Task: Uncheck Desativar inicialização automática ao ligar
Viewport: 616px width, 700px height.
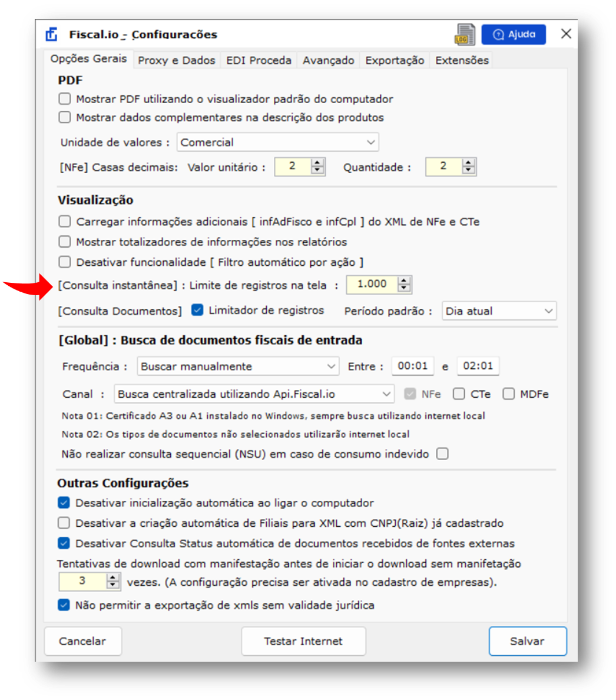Action: [x=64, y=503]
